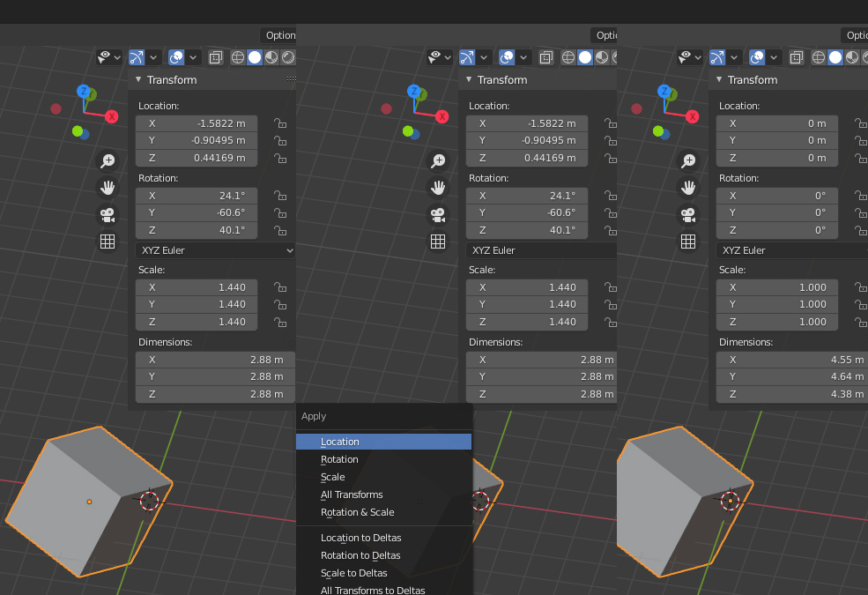
Task: Choose Rotation in the Apply menu
Action: [383, 459]
